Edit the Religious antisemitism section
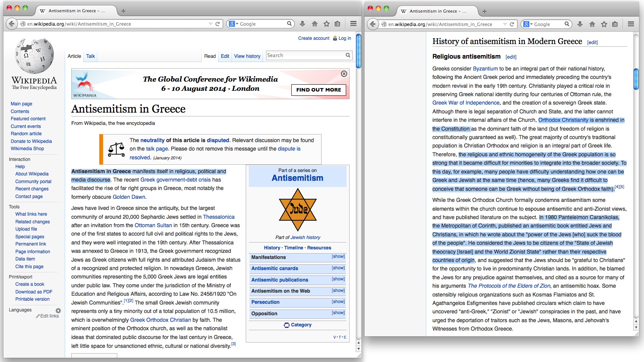The width and height of the screenshot is (644, 362). (x=511, y=57)
